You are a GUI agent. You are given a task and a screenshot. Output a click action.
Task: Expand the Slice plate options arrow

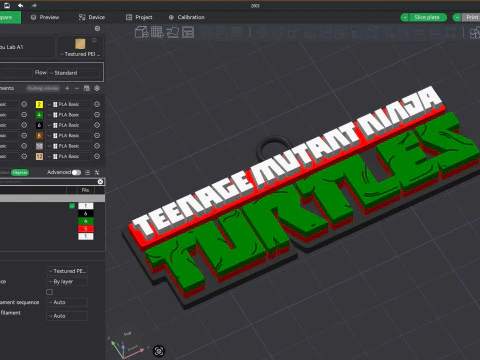point(405,17)
